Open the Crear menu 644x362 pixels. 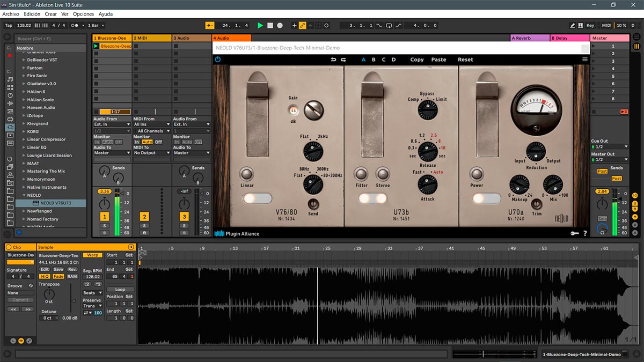point(51,14)
